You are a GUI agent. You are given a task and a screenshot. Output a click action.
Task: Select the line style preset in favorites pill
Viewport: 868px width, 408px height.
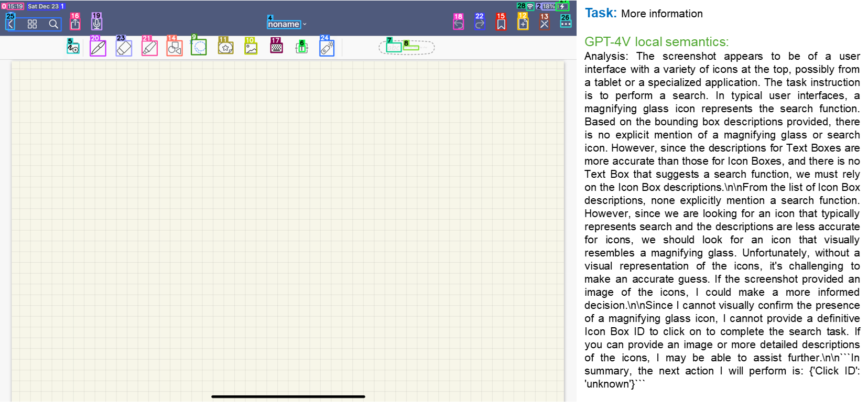click(411, 48)
